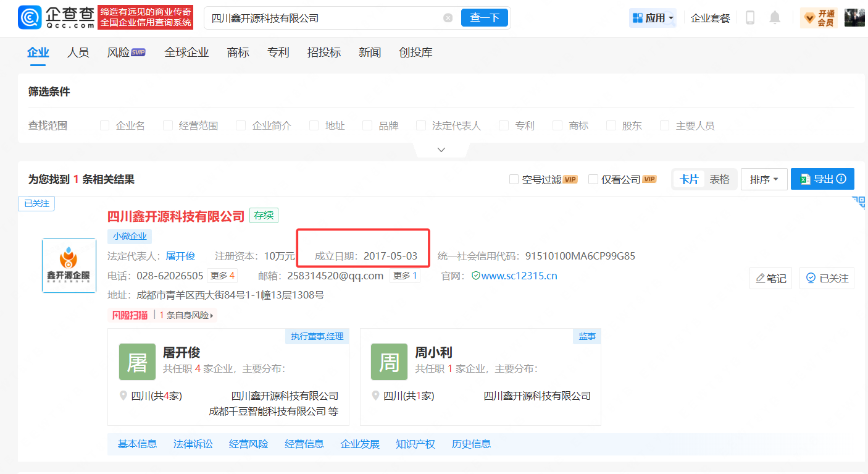This screenshot has width=868, height=474.
Task: Check the 经营范围 filter checkbox
Action: (x=167, y=125)
